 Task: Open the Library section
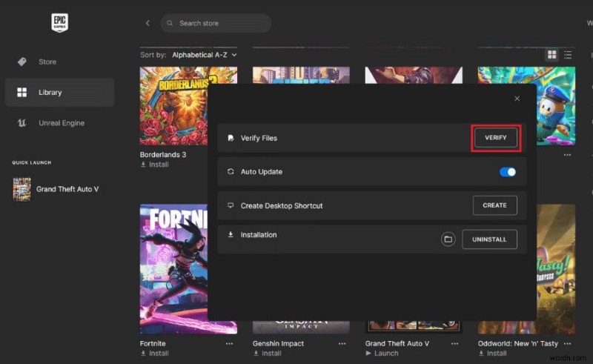click(60, 93)
